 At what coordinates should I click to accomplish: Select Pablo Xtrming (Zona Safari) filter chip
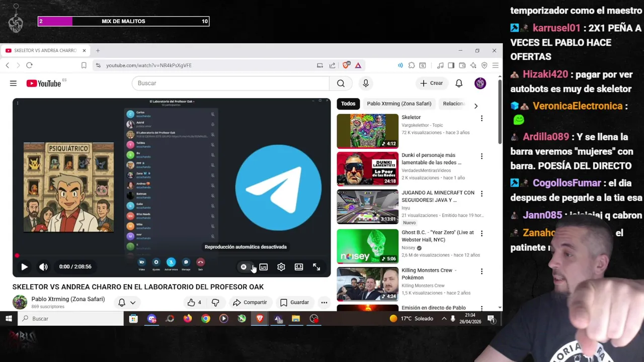click(x=399, y=104)
